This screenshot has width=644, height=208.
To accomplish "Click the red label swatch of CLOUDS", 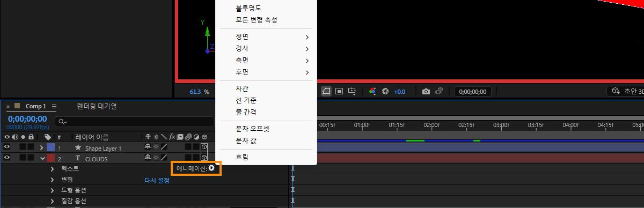I will click(x=50, y=158).
